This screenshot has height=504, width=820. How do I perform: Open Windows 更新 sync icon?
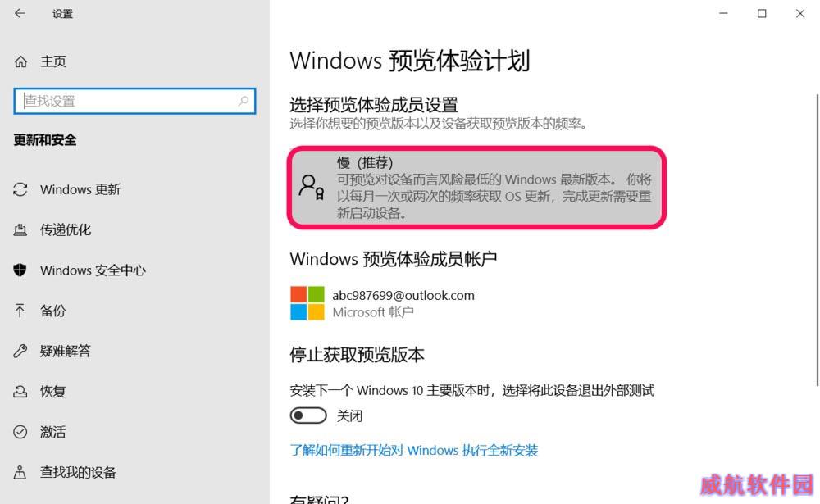tap(20, 189)
